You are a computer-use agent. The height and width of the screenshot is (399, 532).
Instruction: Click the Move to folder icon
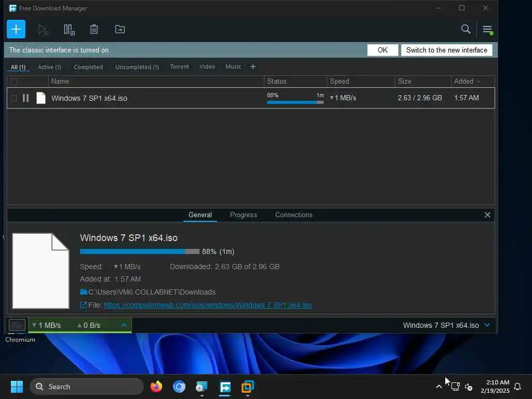[120, 30]
